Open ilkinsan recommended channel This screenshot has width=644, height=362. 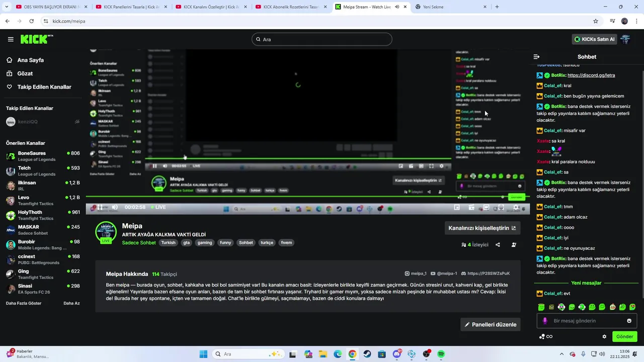coord(43,186)
